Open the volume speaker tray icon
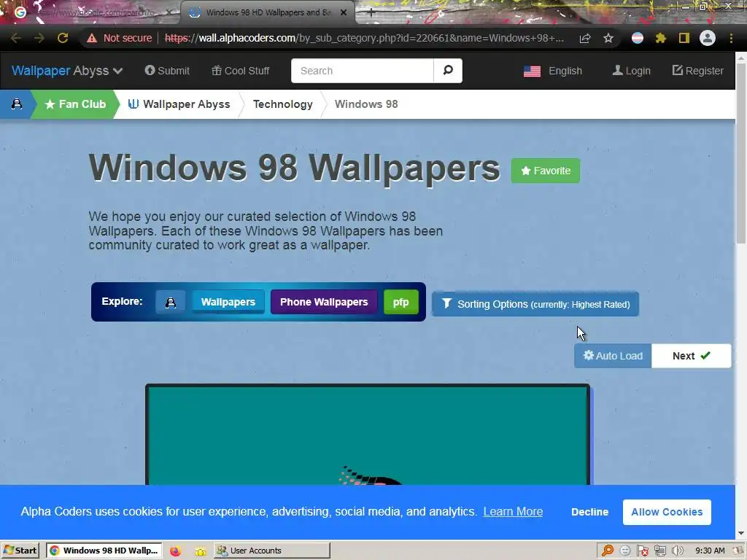The height and width of the screenshot is (560, 747). pyautogui.click(x=678, y=551)
